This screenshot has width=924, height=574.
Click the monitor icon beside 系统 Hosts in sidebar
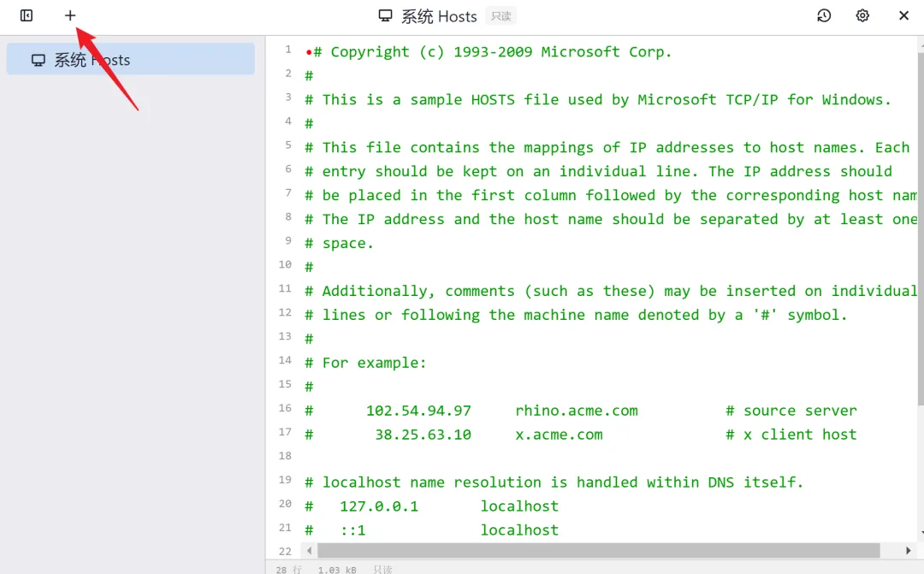click(38, 60)
